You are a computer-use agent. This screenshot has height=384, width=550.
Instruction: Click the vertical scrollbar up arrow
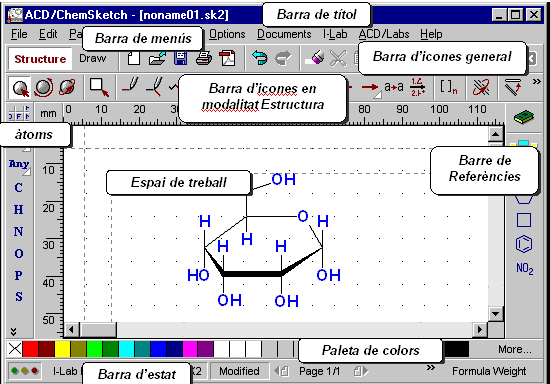click(x=496, y=134)
